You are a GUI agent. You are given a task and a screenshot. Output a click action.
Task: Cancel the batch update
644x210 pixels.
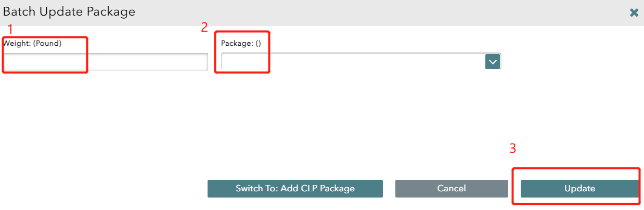coord(452,189)
